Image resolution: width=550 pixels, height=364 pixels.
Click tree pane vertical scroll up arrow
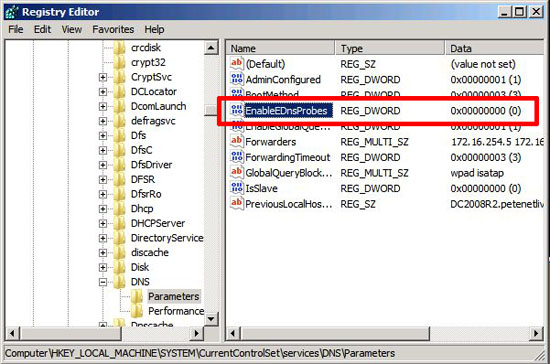click(x=211, y=47)
